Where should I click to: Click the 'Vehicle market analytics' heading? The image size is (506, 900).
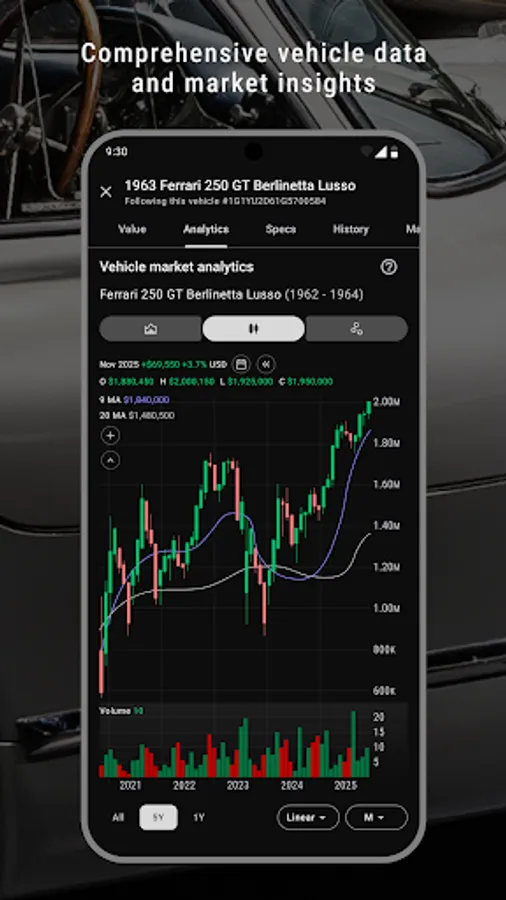[x=177, y=267]
